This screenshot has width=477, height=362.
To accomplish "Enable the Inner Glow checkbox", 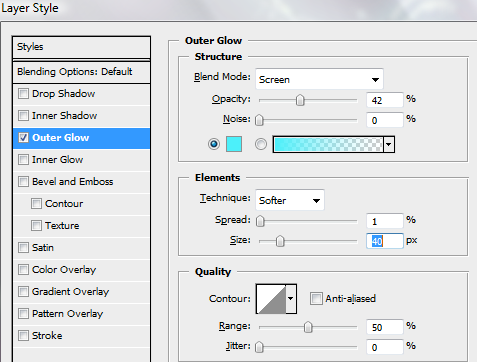I will (23, 160).
